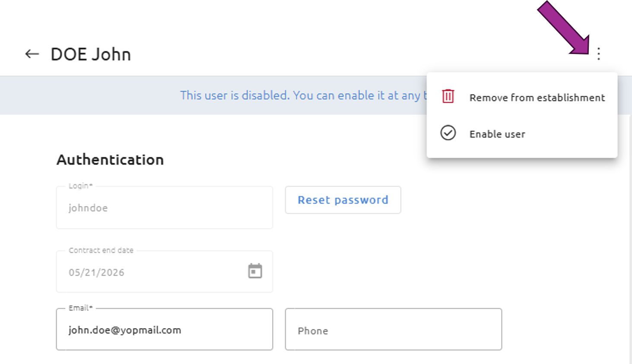Click the Login* floating label
The height and width of the screenshot is (364, 632).
coord(81,186)
